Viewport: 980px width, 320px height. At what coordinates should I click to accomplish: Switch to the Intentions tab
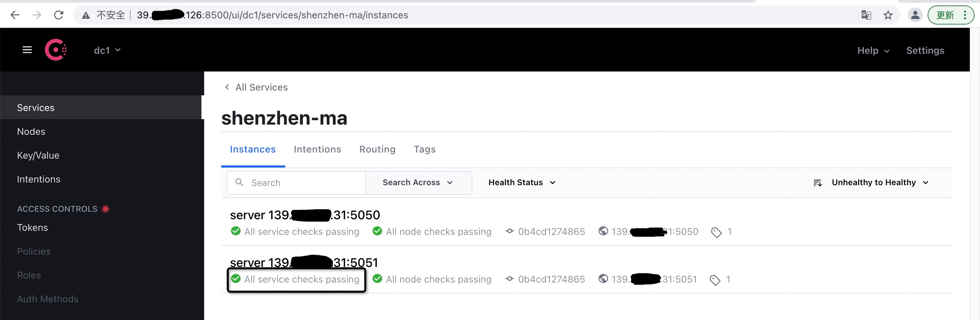317,149
